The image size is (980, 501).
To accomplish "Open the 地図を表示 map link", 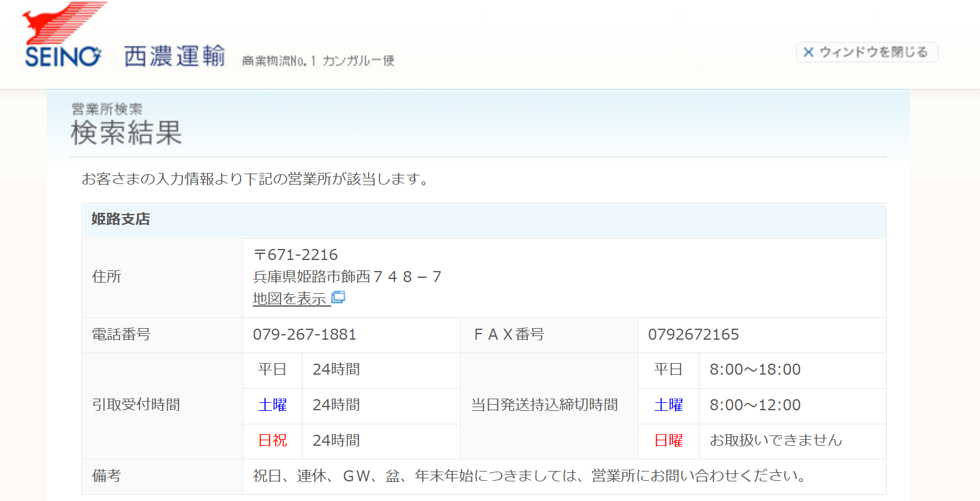I will point(290,299).
